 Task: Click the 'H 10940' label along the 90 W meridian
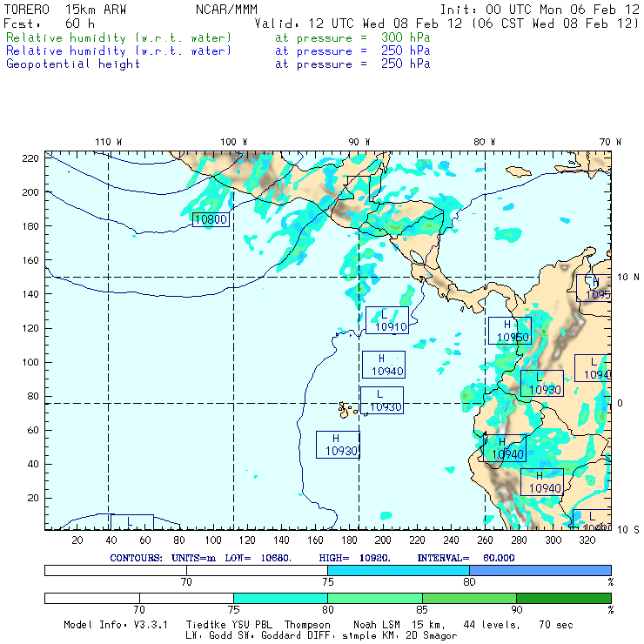pos(384,365)
